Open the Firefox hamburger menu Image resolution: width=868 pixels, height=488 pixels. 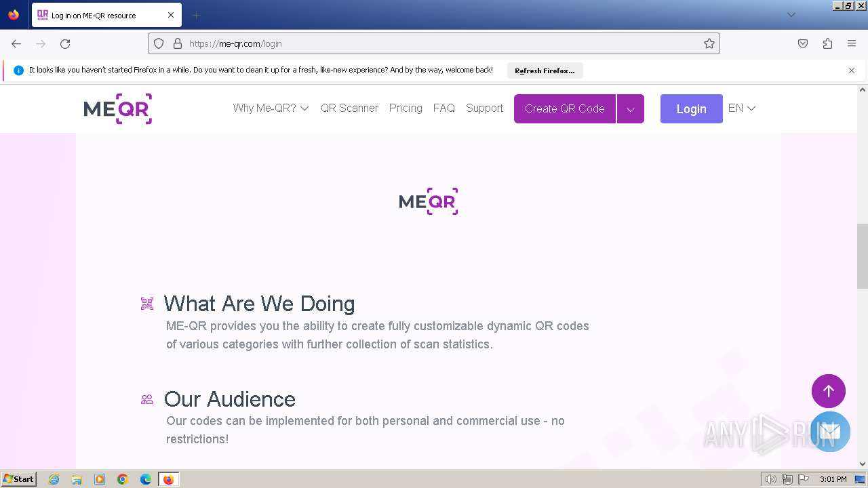[852, 43]
